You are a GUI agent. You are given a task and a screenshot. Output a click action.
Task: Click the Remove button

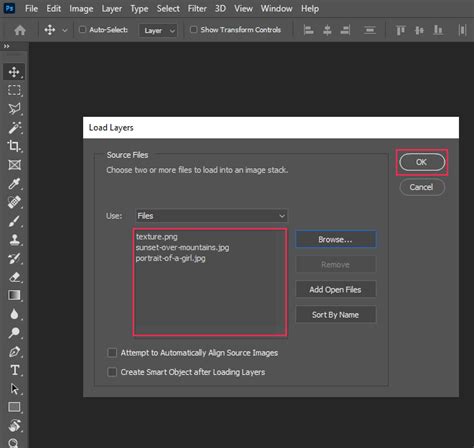(335, 265)
